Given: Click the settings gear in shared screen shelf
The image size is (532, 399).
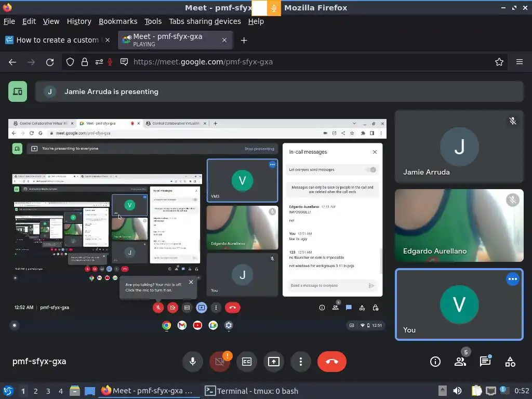Looking at the screenshot, I should [229, 325].
